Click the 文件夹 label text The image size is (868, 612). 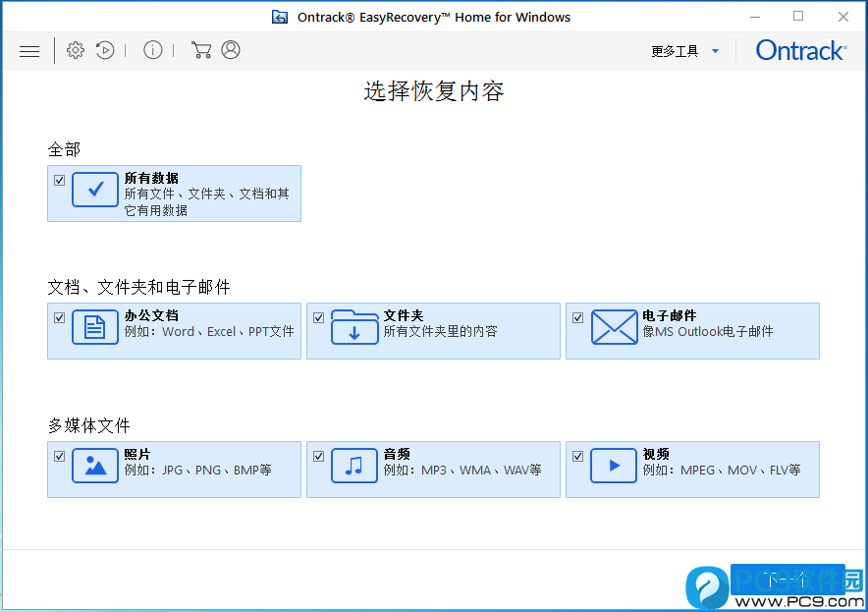point(404,315)
